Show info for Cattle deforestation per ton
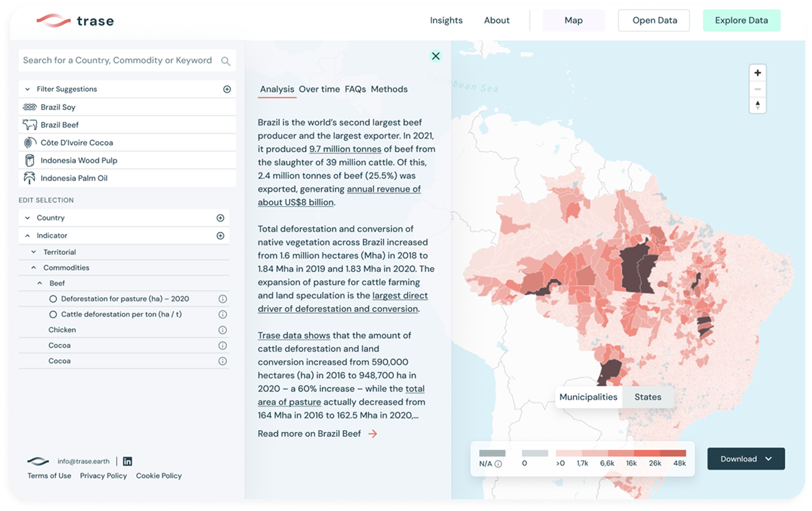812x511 pixels. click(222, 315)
